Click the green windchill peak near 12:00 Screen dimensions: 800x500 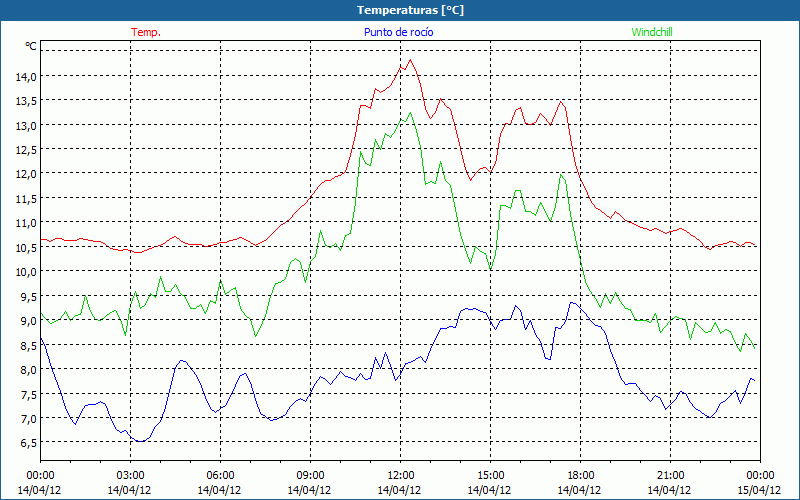click(x=410, y=113)
